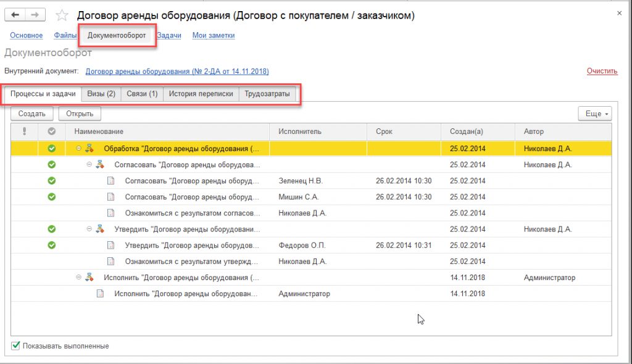Image resolution: width=632 pixels, height=364 pixels.
Task: Open the Мои заметки section
Action: 213,35
